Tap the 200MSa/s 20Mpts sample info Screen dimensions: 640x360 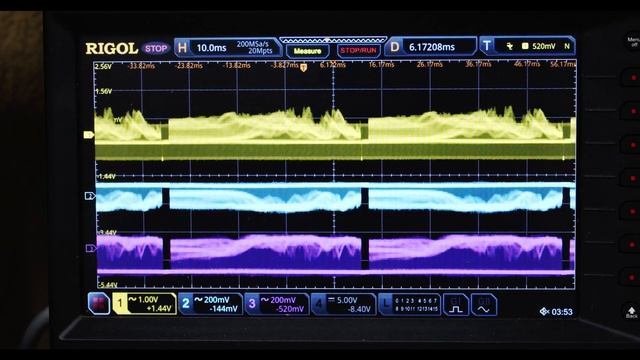coord(255,47)
